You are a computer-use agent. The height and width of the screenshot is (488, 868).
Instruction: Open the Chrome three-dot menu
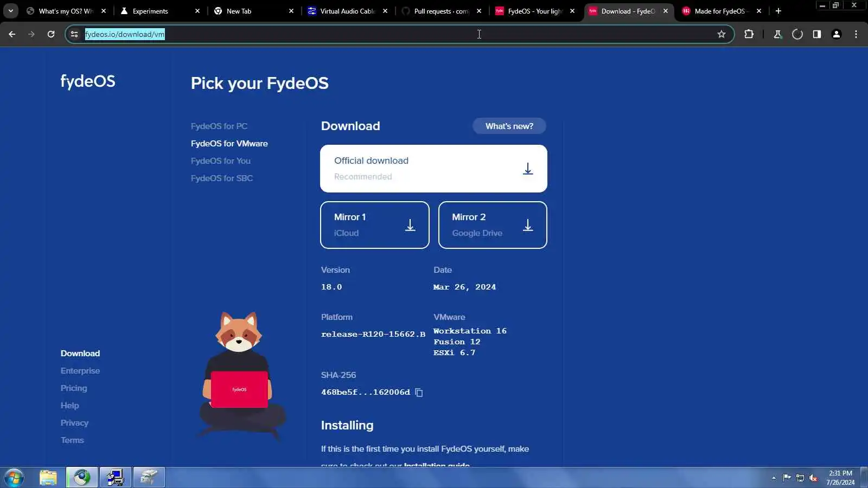click(x=856, y=34)
